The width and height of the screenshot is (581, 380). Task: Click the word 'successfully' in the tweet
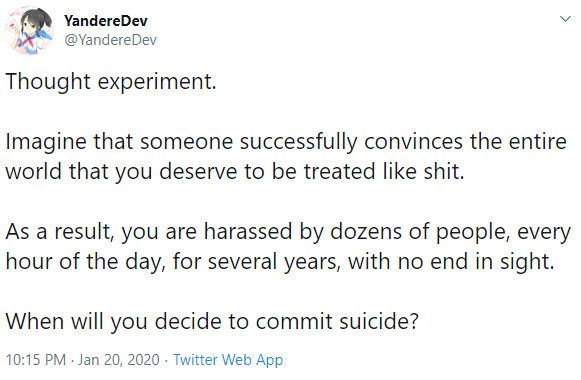299,142
